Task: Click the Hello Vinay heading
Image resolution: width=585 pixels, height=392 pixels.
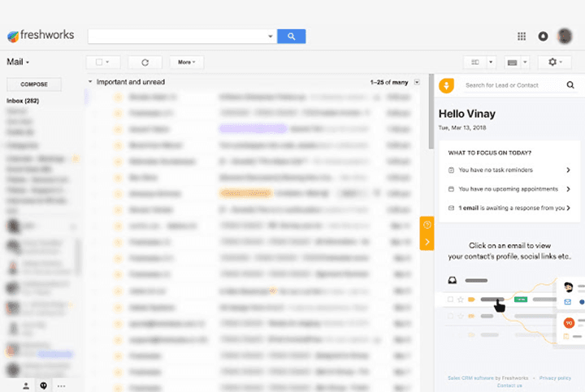Action: pos(467,114)
